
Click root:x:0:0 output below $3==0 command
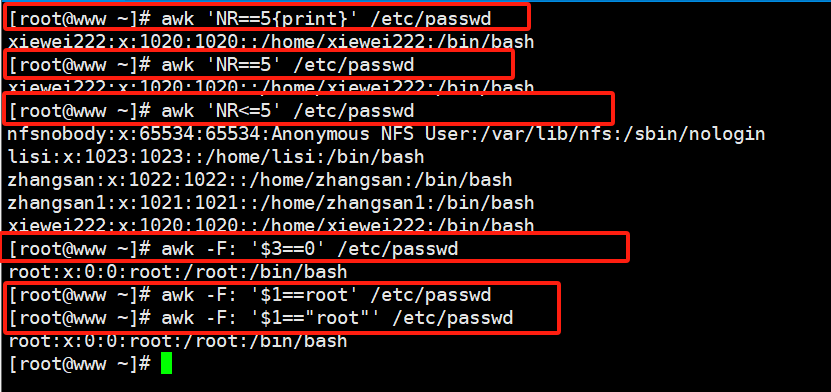coord(178,272)
